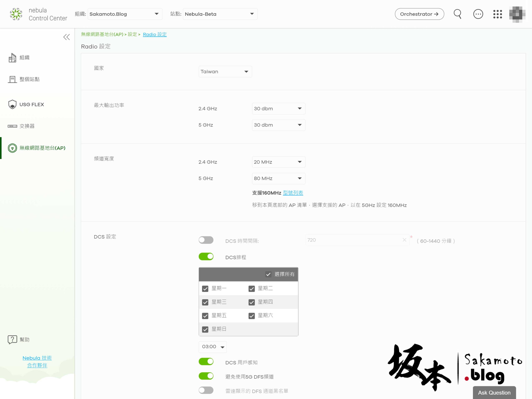Open 5 GHz channel width 80 MHz dropdown
This screenshot has height=399, width=532.
point(279,178)
